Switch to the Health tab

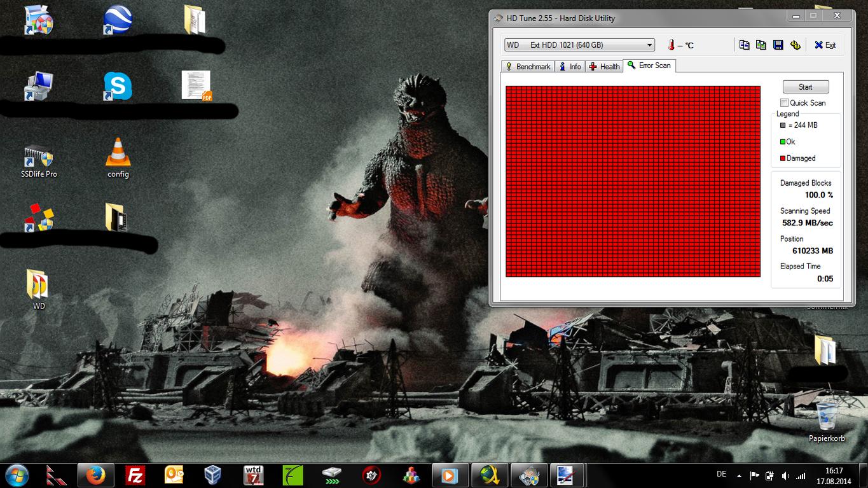tap(604, 66)
